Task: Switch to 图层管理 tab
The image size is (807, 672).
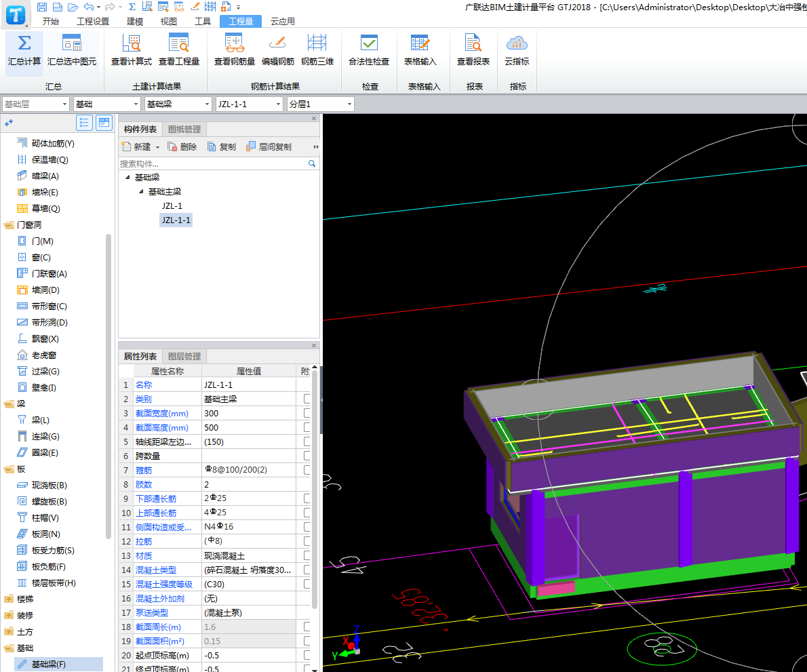Action: (x=184, y=357)
